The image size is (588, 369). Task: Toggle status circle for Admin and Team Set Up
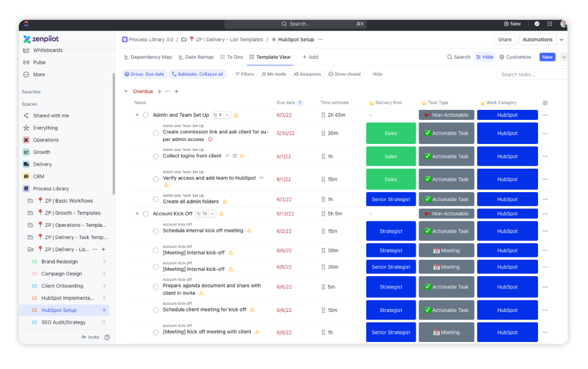(146, 115)
